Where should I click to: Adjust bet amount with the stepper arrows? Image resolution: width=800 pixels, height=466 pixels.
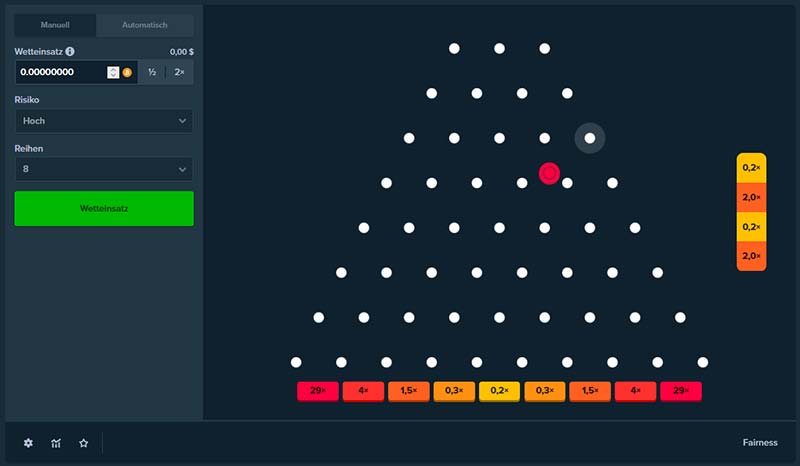coord(113,72)
